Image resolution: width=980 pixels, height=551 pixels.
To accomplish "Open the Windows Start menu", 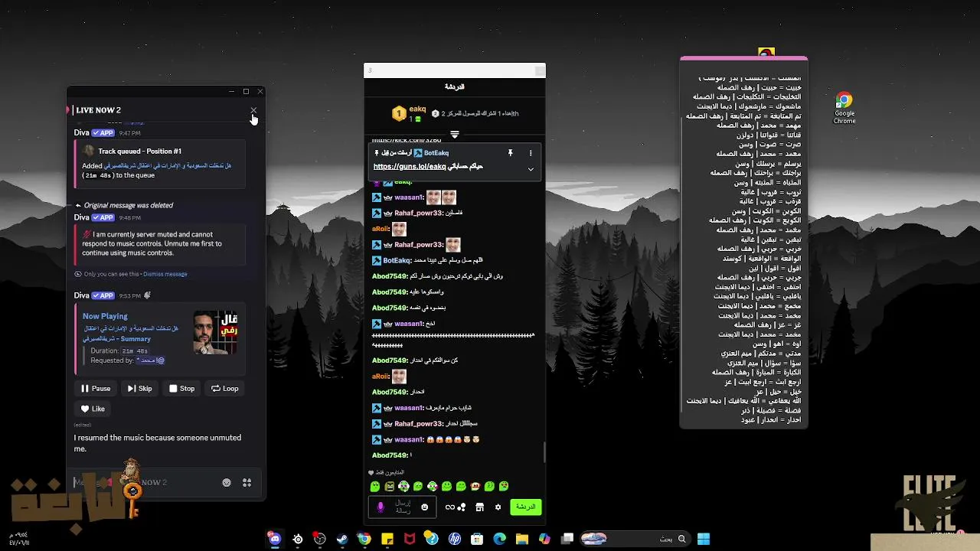I will 704,539.
